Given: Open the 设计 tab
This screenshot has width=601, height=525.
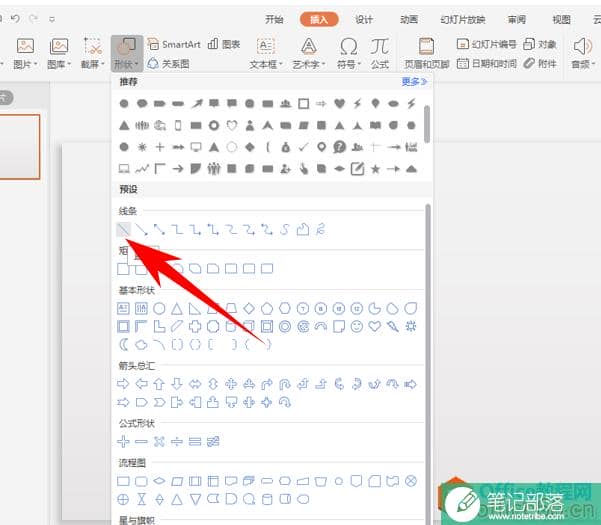Looking at the screenshot, I should click(364, 19).
